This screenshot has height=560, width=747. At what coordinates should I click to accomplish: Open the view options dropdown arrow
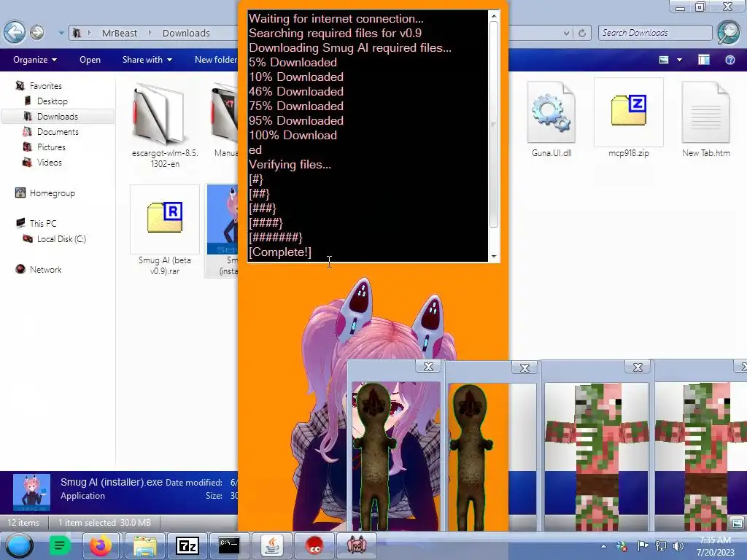point(679,60)
